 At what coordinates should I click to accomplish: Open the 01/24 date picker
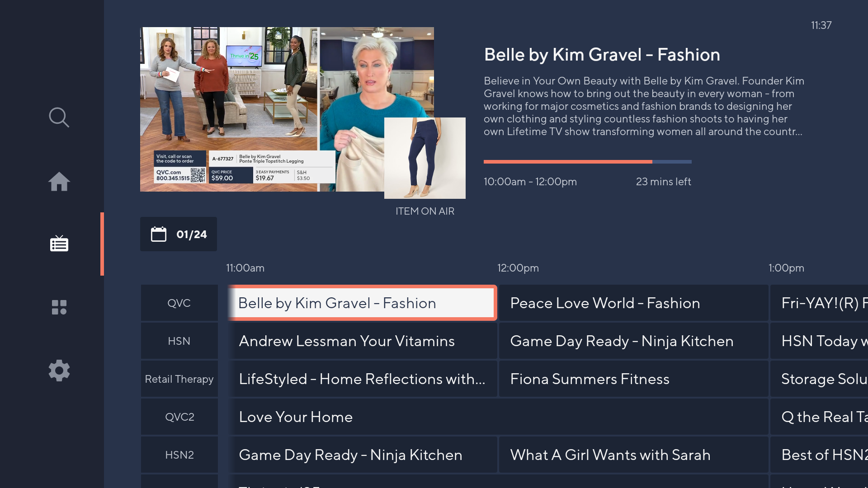[x=191, y=234]
